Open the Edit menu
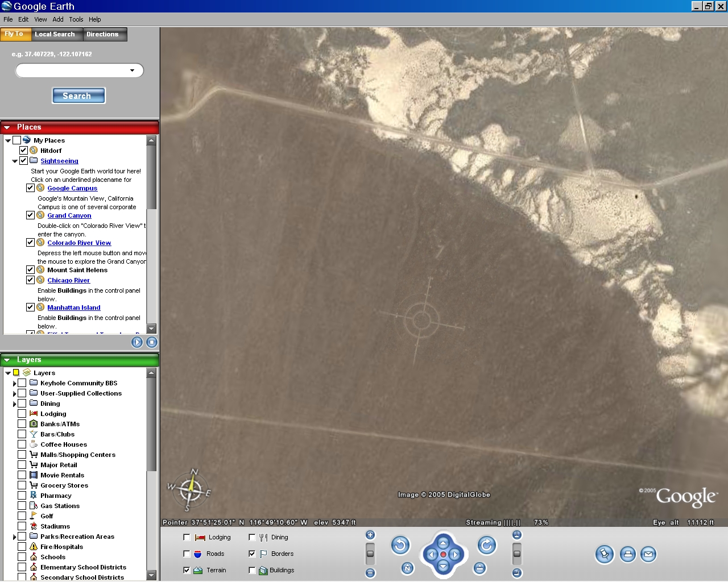Viewport: 728px width, 582px height. point(23,19)
